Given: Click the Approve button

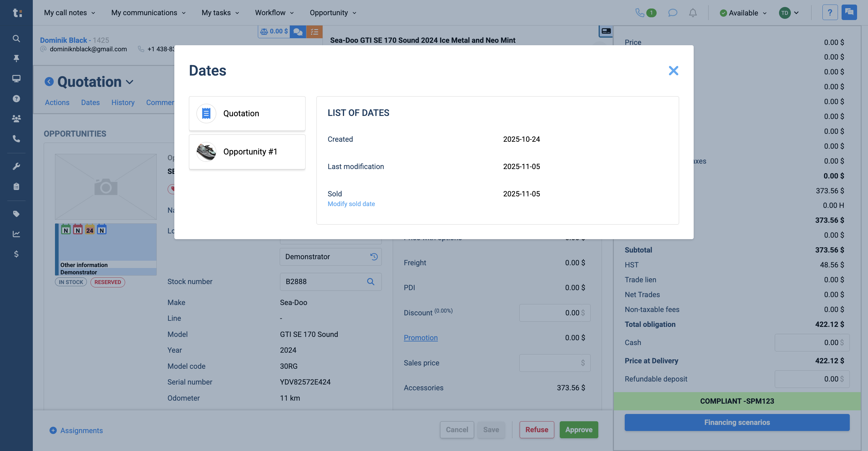Looking at the screenshot, I should 579,430.
